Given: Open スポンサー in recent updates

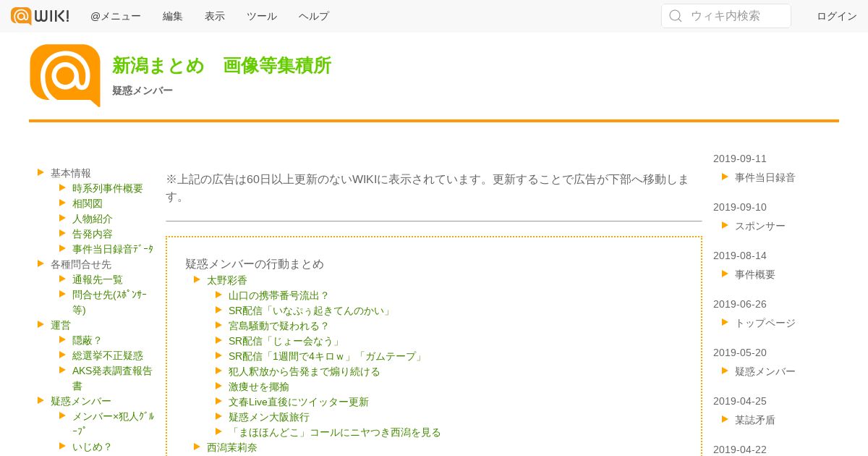Looking at the screenshot, I should (760, 226).
